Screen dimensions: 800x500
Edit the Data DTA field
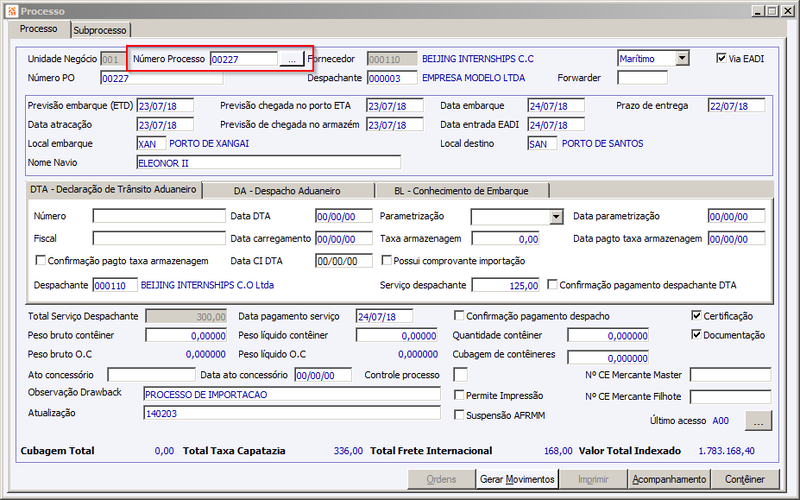click(x=344, y=216)
